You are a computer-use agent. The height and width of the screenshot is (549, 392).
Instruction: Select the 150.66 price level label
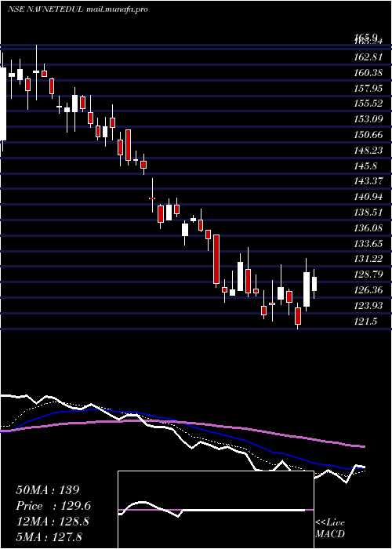(x=368, y=135)
